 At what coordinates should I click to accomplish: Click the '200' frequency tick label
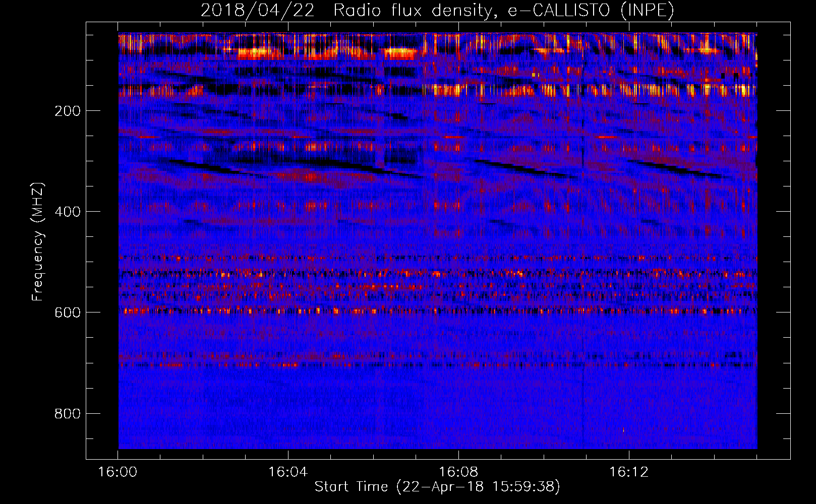pyautogui.click(x=68, y=111)
